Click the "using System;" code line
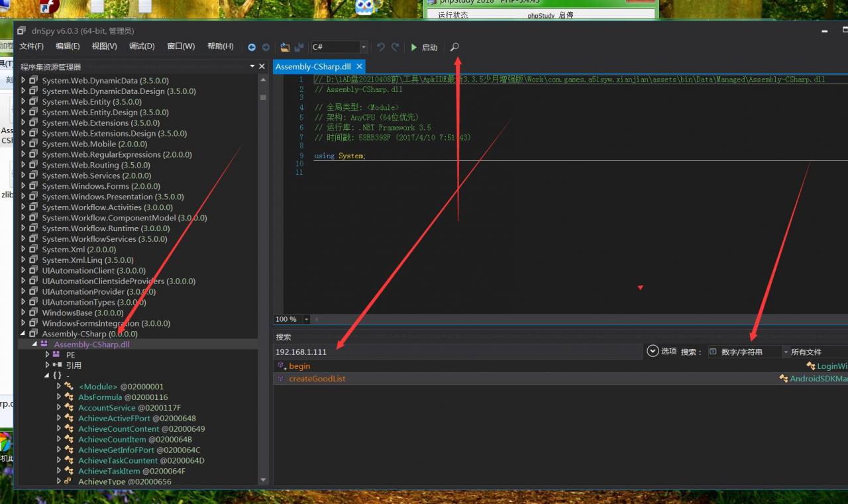Screen dimensions: 848x504 pyautogui.click(x=340, y=156)
